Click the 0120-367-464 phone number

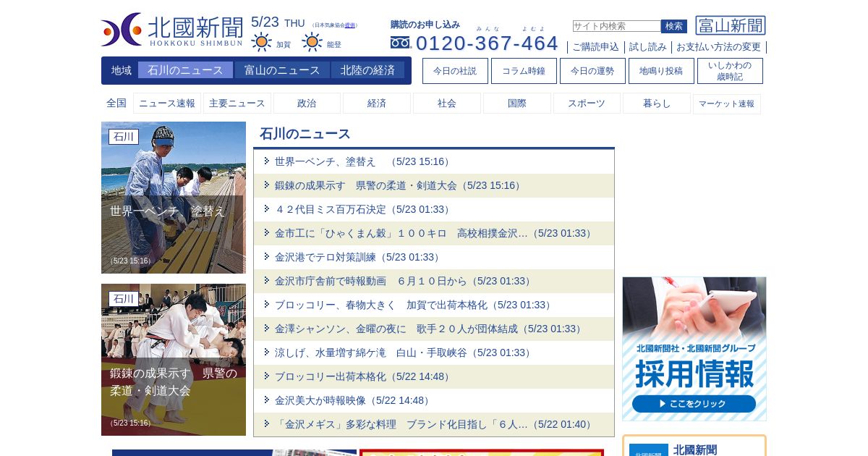[487, 43]
